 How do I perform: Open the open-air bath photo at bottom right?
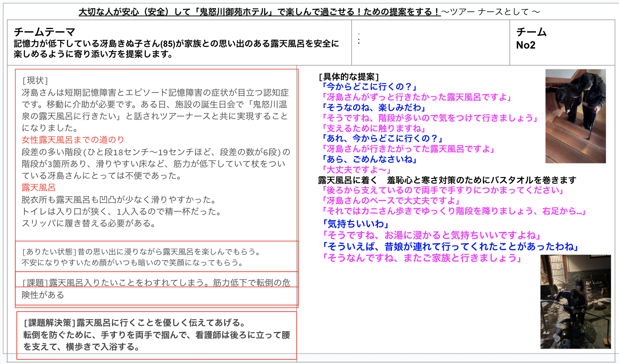[x=575, y=301]
